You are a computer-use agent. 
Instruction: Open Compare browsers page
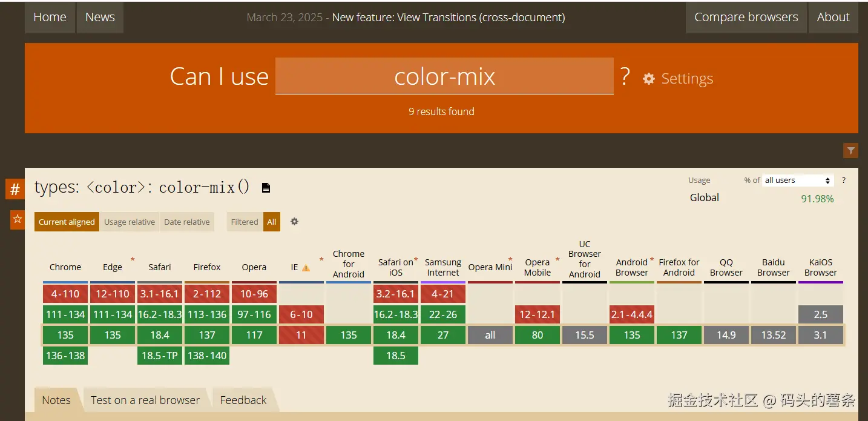click(746, 17)
